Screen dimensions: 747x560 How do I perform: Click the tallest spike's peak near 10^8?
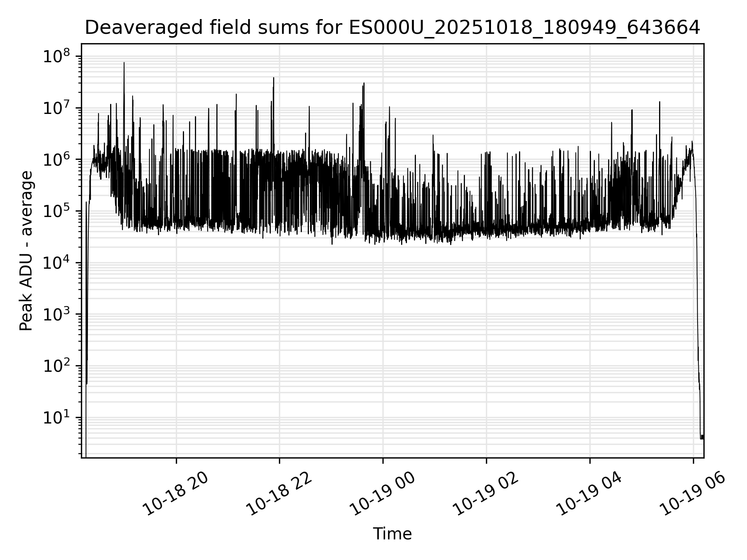click(x=124, y=63)
